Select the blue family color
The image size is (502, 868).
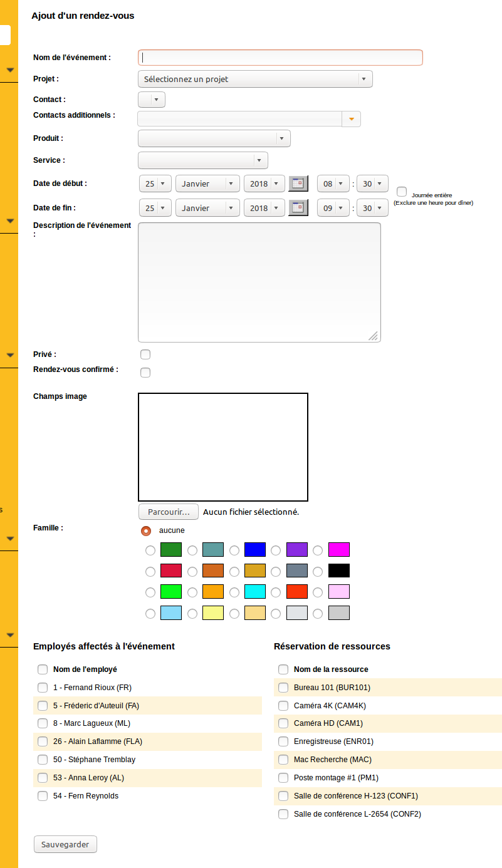tap(234, 550)
